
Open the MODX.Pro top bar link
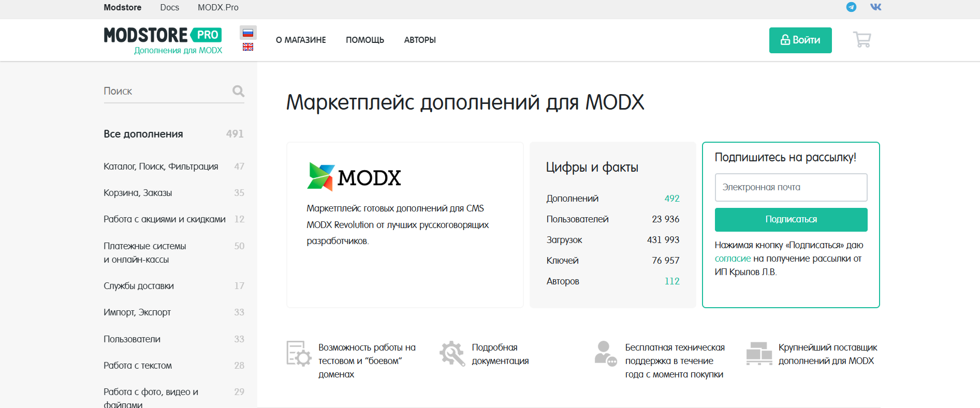tap(218, 7)
